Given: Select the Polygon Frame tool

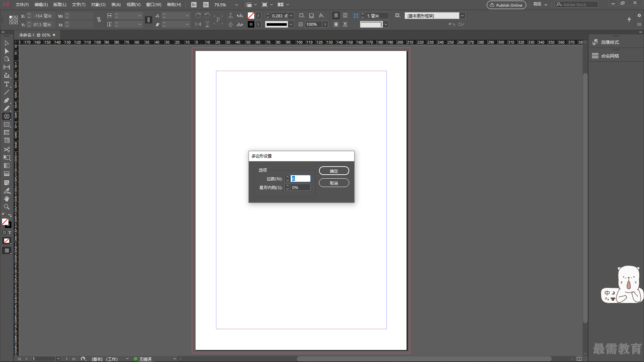Looking at the screenshot, I should pos(6,116).
